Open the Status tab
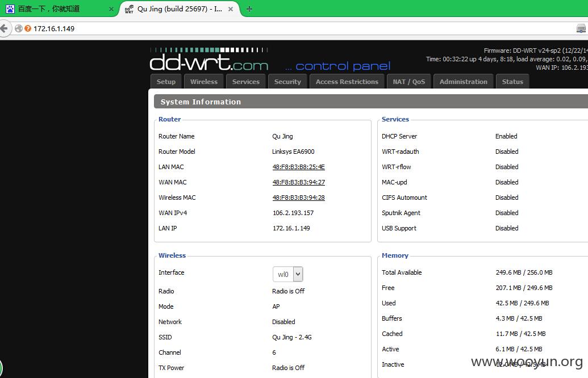This screenshot has width=588, height=378. coord(512,82)
